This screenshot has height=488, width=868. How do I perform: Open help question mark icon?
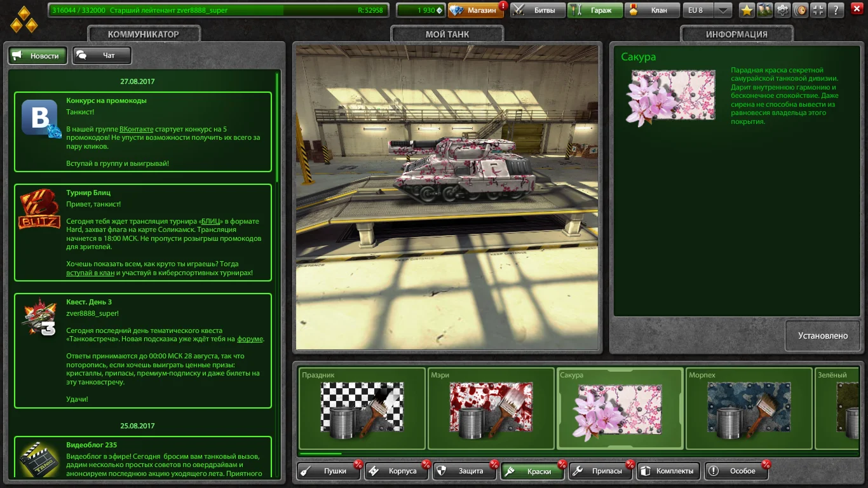[836, 10]
